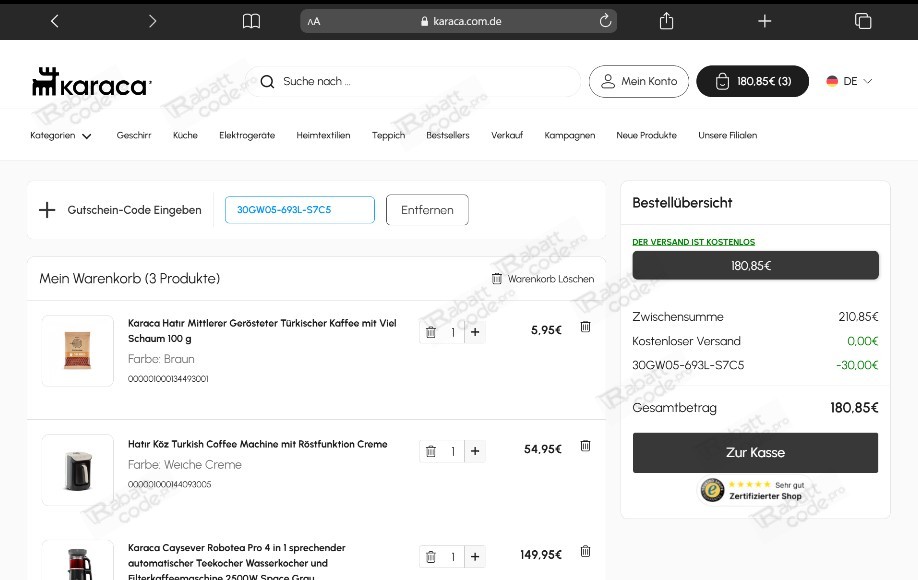The height and width of the screenshot is (580, 918).
Task: Click the coupon code field 30GW05-693L-S7C5
Action: (300, 210)
